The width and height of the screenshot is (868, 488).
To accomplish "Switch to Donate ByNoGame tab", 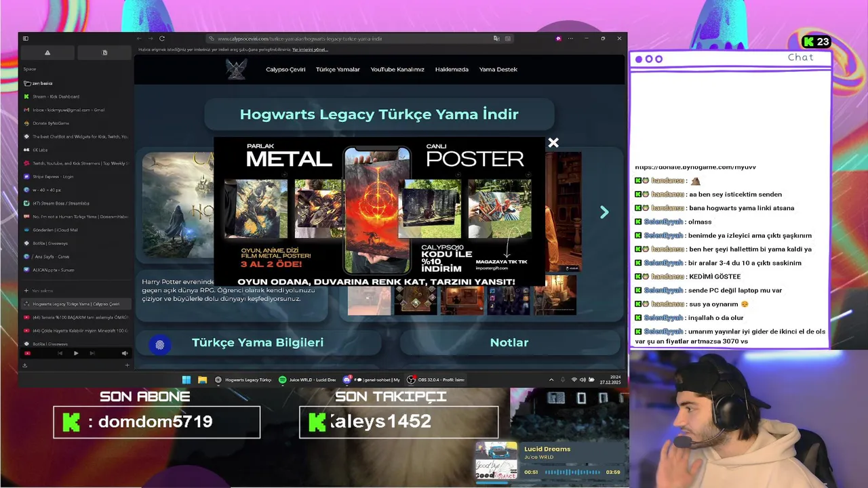I will click(75, 123).
